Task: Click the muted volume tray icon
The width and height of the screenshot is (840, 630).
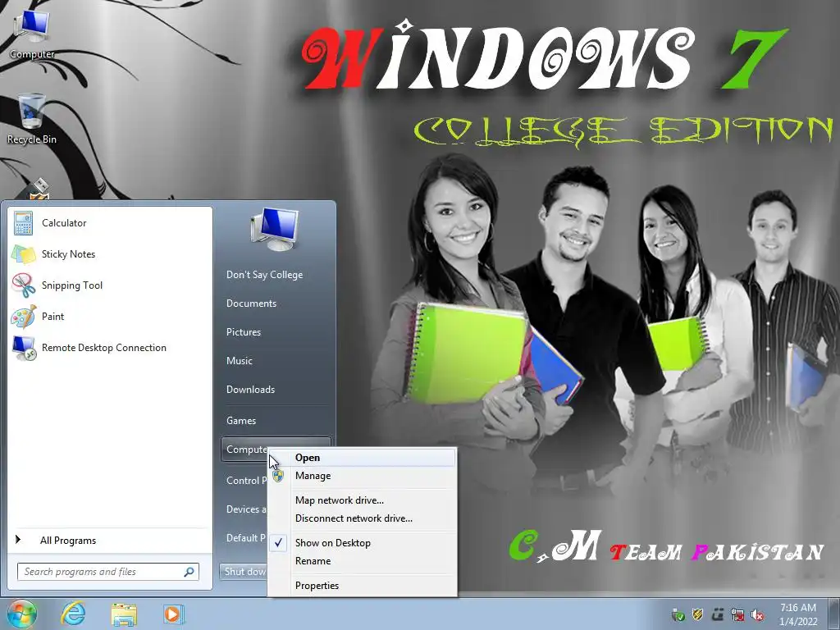Action: [x=757, y=615]
